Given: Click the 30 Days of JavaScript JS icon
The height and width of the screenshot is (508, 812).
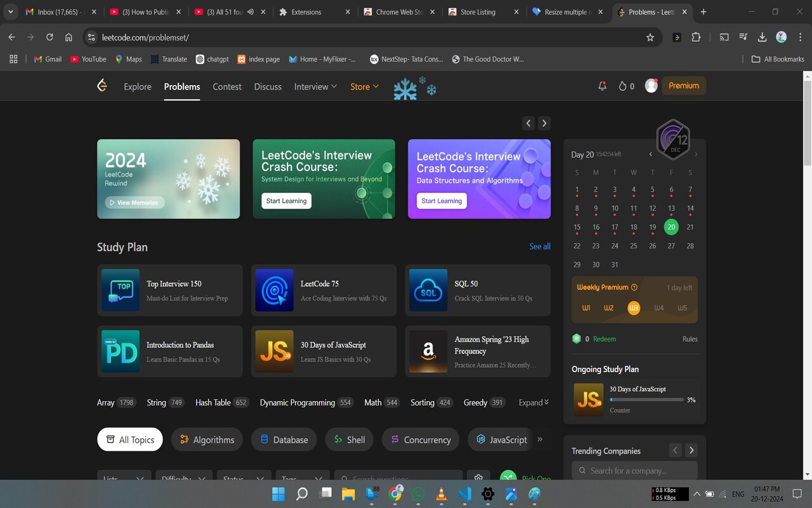Looking at the screenshot, I should (274, 351).
